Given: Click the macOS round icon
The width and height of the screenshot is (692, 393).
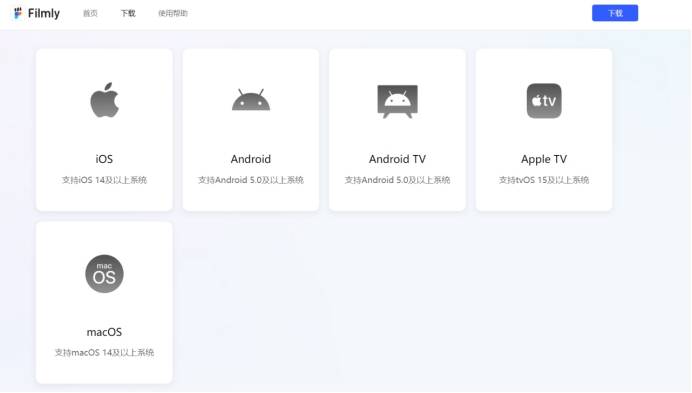Looking at the screenshot, I should [104, 274].
